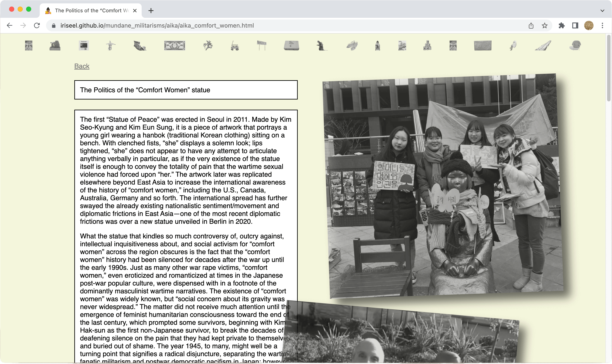Open the browser extensions puzzle icon
The image size is (612, 364).
561,25
